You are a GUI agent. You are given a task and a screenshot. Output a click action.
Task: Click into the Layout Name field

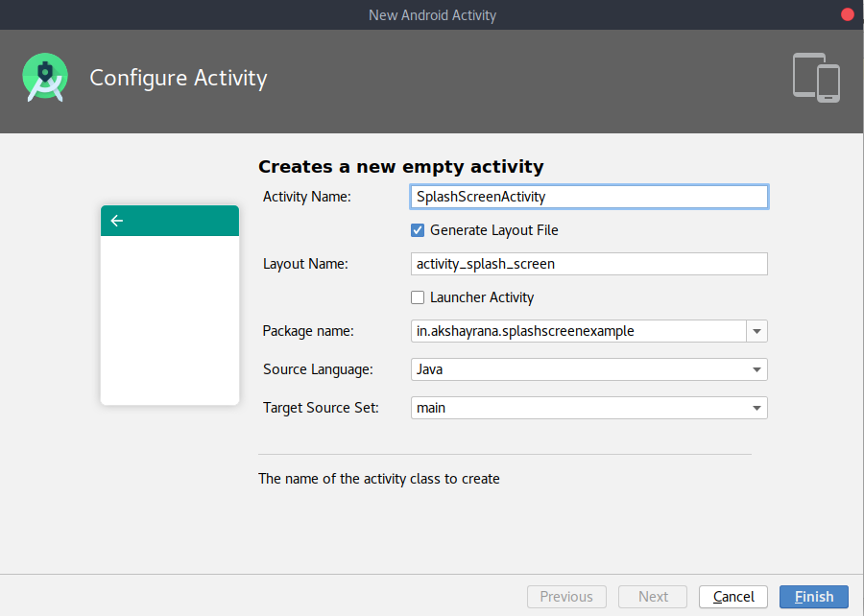tap(588, 264)
